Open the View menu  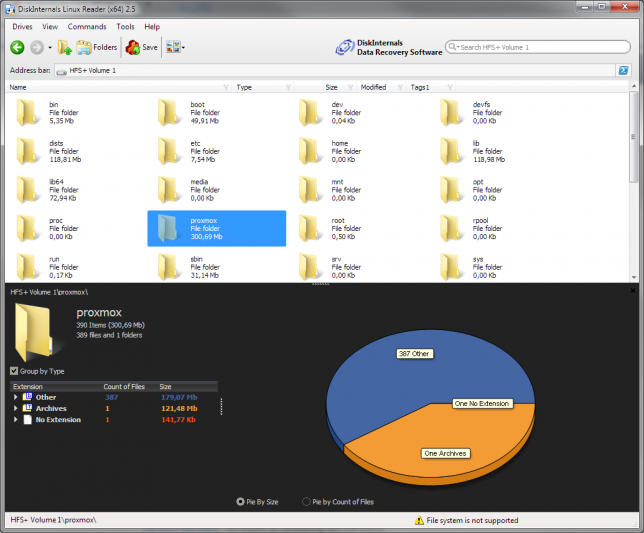tap(50, 27)
